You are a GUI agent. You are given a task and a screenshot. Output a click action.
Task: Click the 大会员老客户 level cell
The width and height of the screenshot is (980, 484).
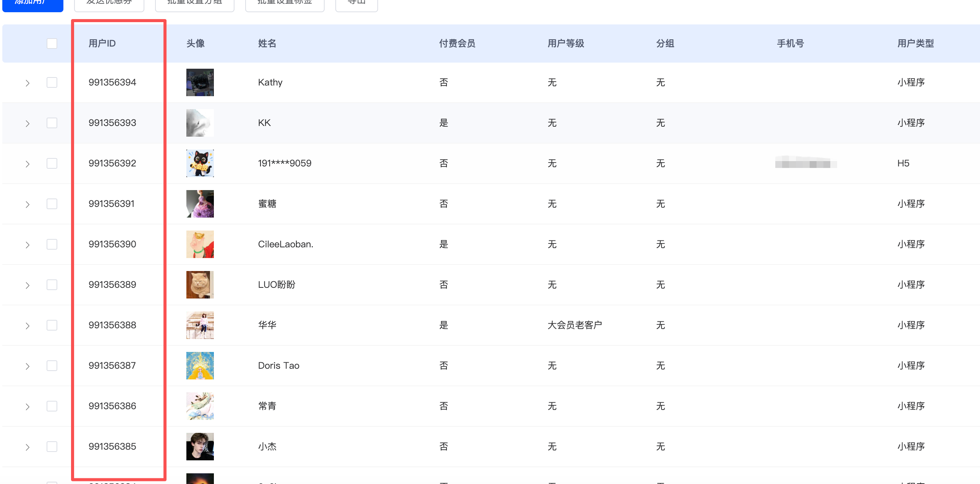(x=575, y=325)
